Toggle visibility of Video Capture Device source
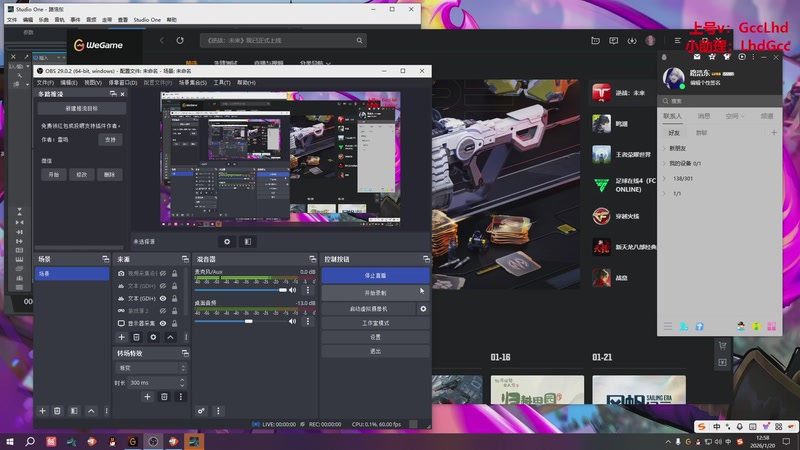The image size is (800, 450). [163, 273]
